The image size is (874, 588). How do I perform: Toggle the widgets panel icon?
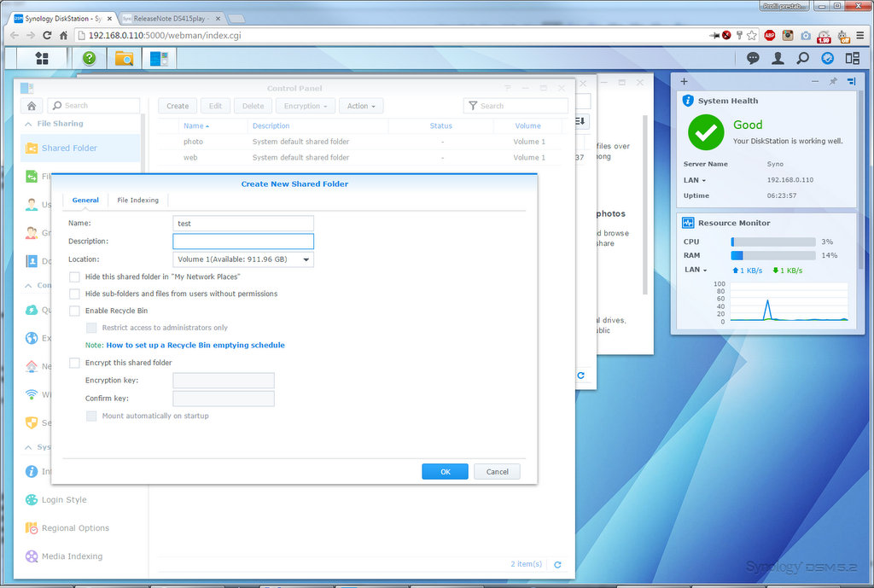tap(853, 58)
